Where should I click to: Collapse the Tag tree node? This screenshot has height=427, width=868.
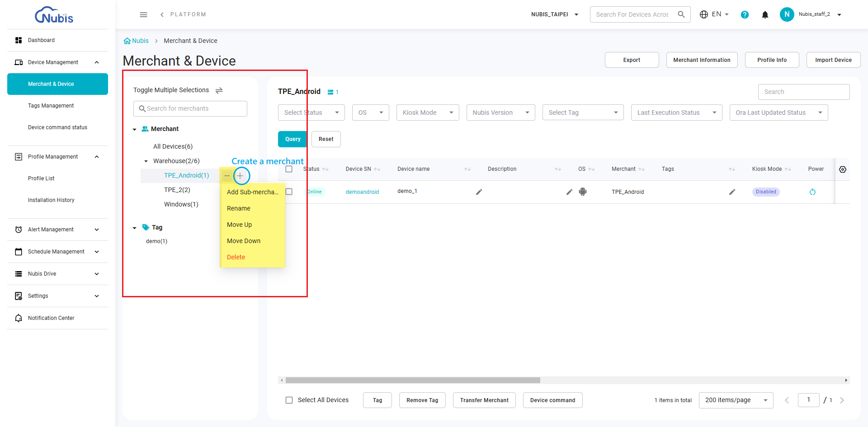[134, 228]
